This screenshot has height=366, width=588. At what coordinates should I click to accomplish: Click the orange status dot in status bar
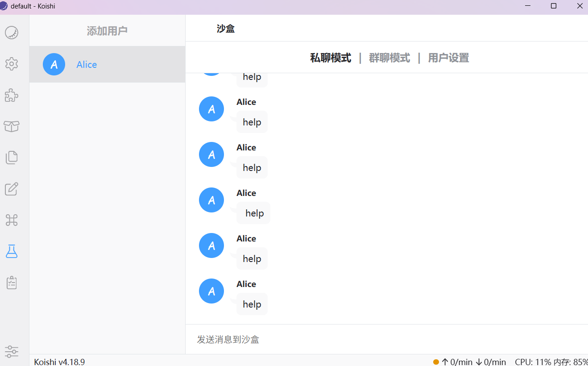click(436, 362)
